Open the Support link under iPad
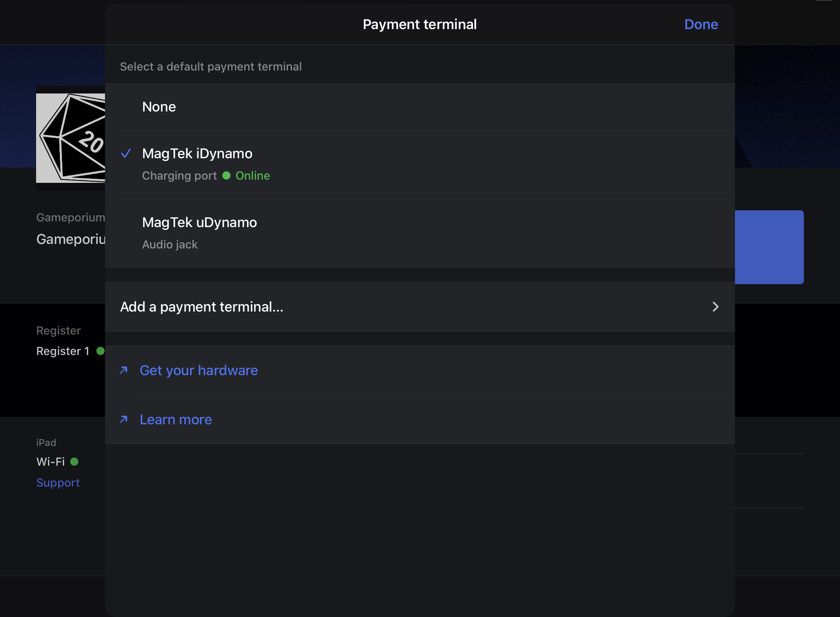Screen dimensions: 840x617 click(58, 483)
